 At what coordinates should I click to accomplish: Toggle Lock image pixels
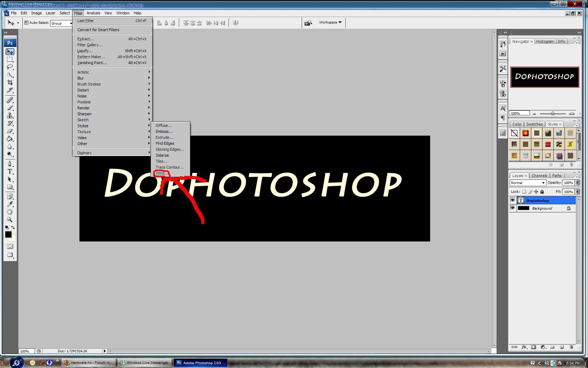(530, 192)
